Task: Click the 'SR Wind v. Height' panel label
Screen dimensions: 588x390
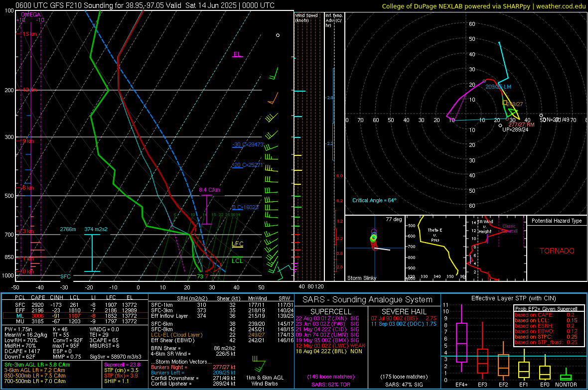Action: 485,227
